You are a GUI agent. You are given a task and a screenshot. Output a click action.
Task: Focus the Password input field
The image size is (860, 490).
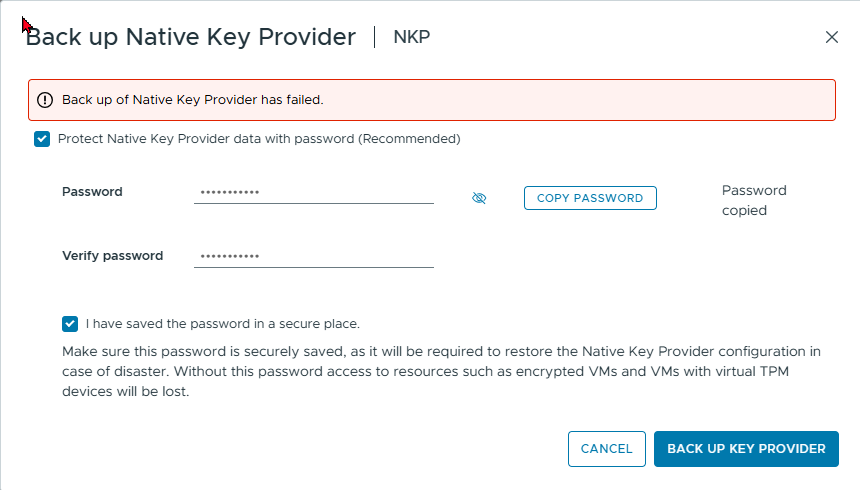point(314,193)
